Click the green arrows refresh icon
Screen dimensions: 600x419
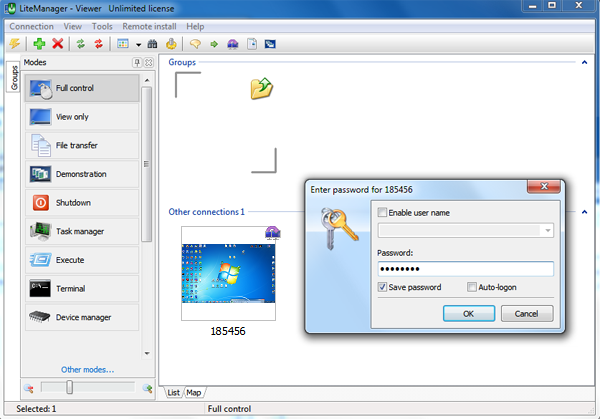point(80,44)
